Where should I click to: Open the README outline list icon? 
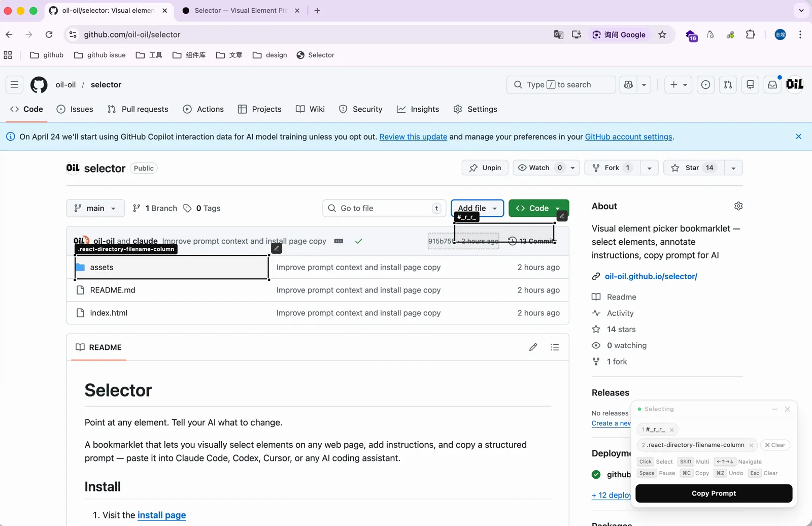555,347
